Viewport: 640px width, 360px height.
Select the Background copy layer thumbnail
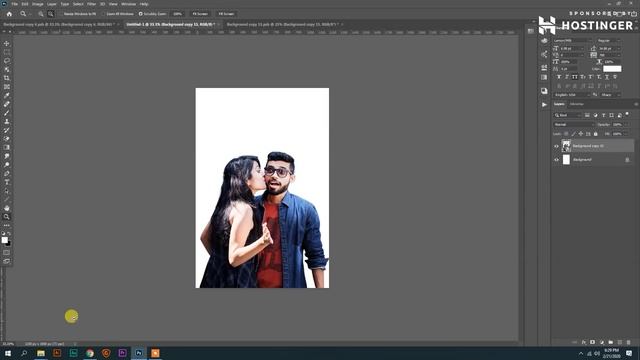(566, 146)
